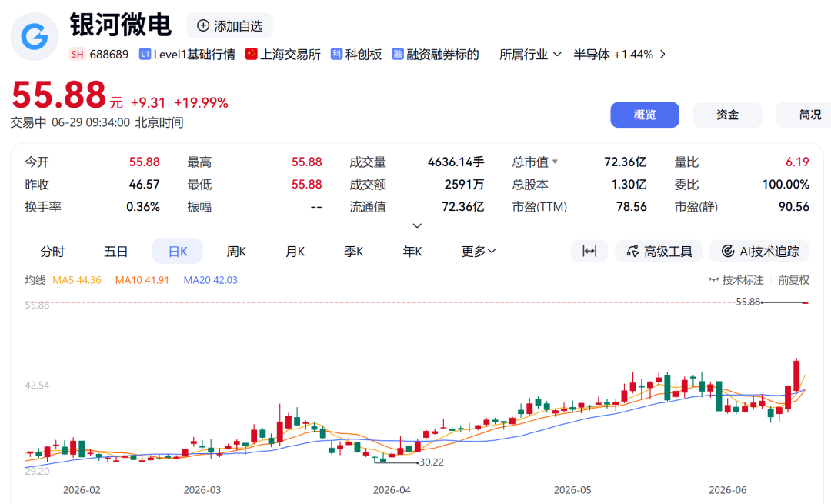Select the 分时 chart period
Screen dimensions: 831x504
52,251
